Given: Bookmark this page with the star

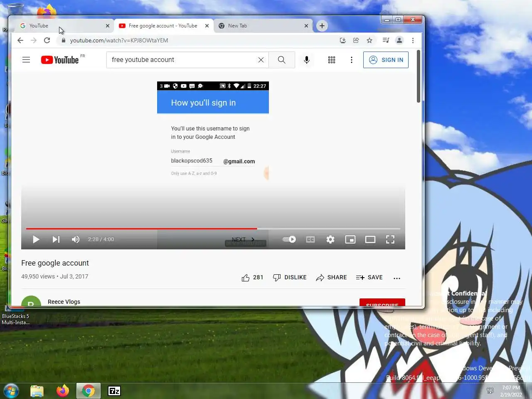Looking at the screenshot, I should pos(369,40).
